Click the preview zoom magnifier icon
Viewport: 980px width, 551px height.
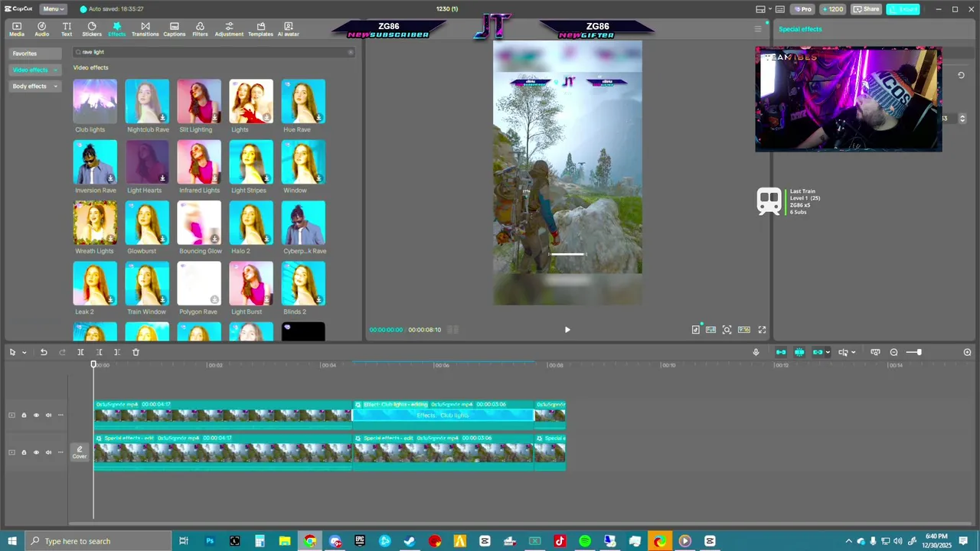click(x=727, y=330)
